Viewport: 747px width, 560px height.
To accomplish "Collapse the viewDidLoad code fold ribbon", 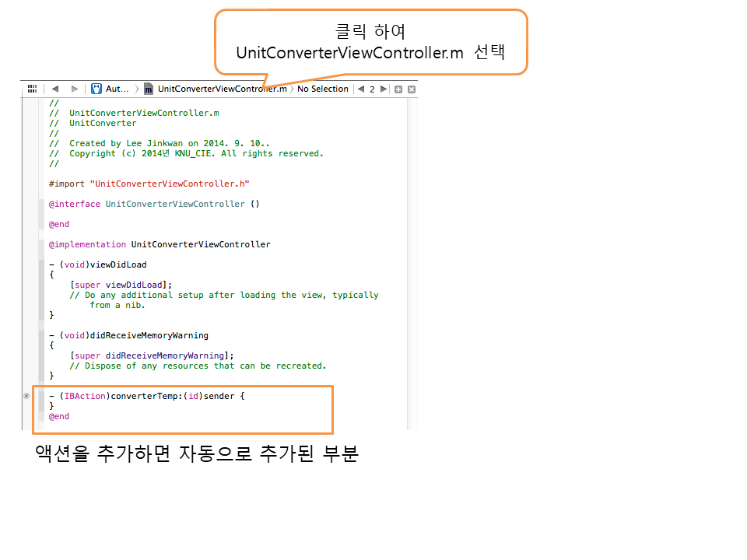I will click(x=41, y=289).
